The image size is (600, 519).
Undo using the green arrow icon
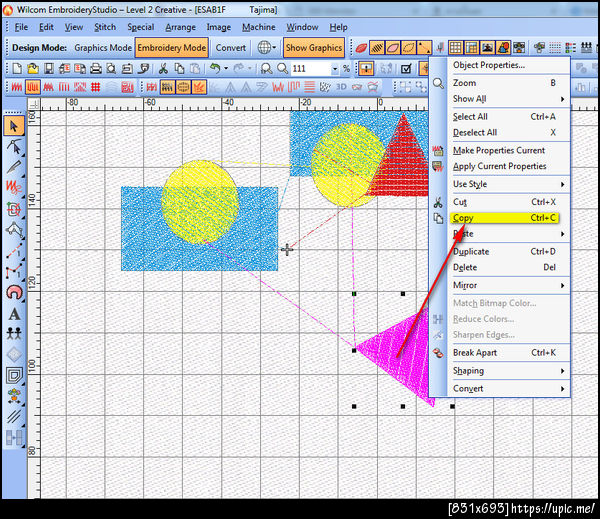click(x=215, y=69)
